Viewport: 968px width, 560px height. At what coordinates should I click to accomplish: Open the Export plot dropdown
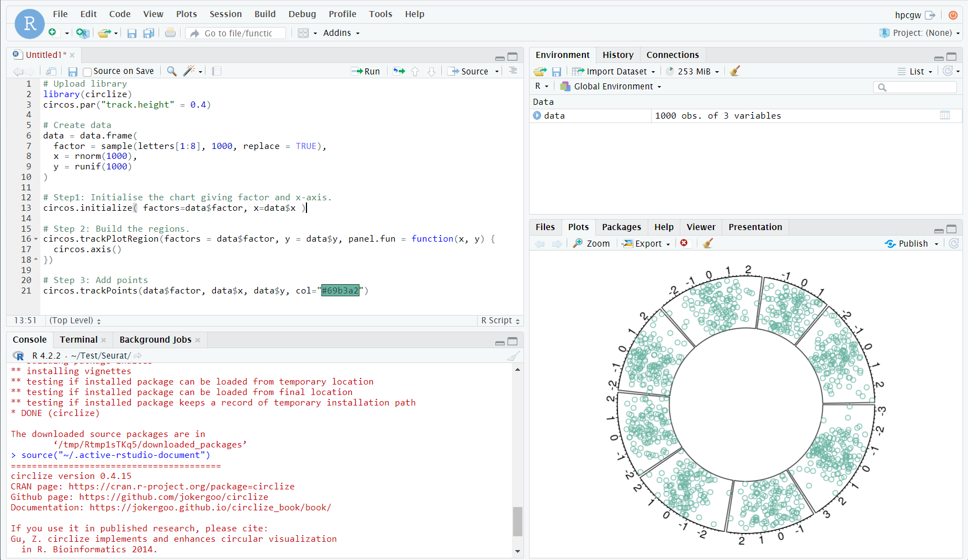646,243
